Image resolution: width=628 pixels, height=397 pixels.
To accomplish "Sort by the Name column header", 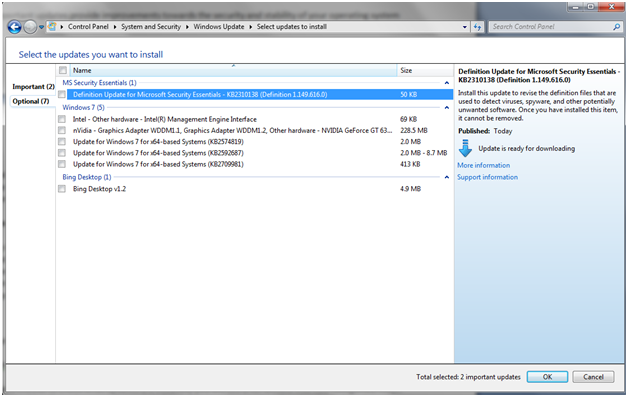I will point(234,71).
